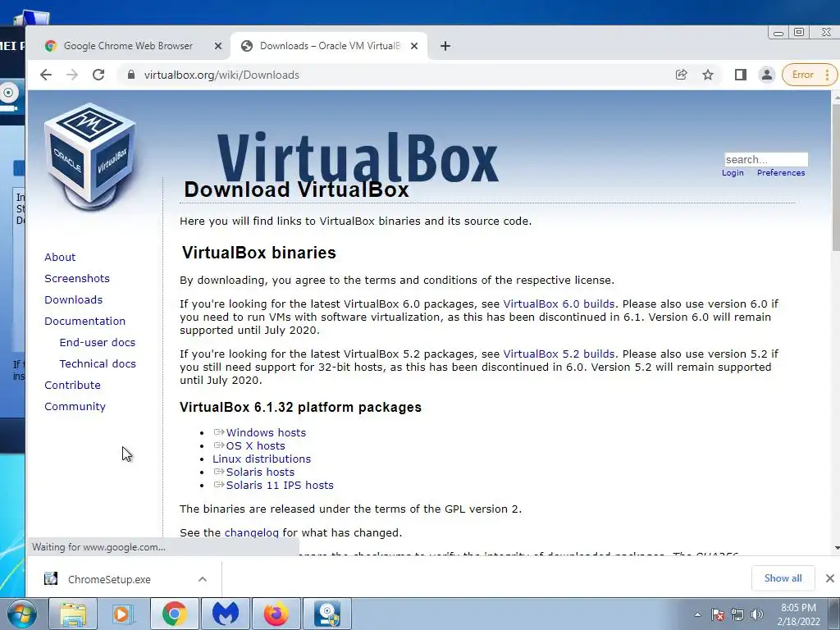Open the Chrome profile avatar

click(767, 75)
